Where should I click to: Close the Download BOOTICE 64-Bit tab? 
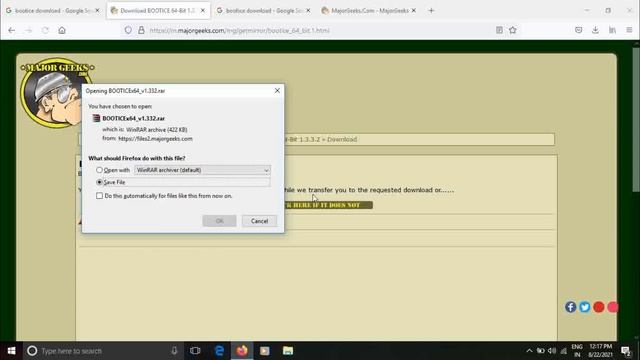[x=203, y=11]
